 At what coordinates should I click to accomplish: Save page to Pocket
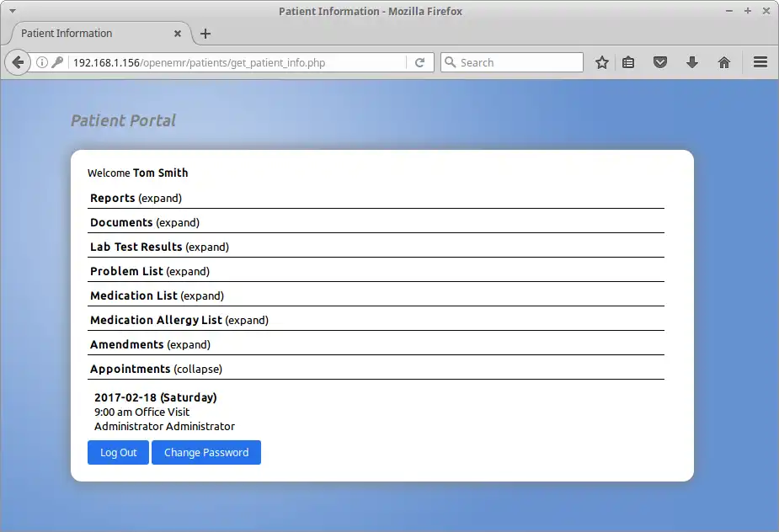tap(660, 61)
